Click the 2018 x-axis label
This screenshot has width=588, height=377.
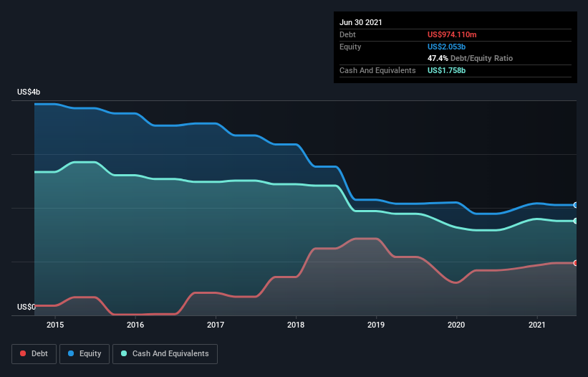point(296,325)
